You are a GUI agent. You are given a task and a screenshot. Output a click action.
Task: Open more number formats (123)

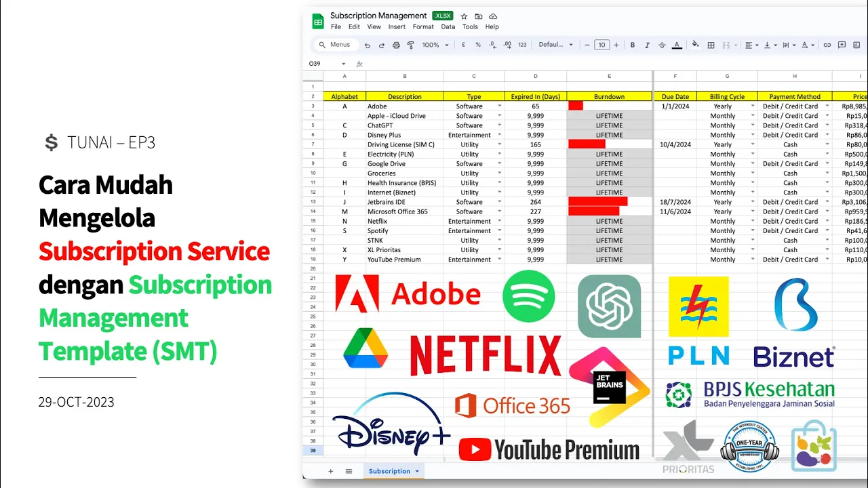[522, 45]
